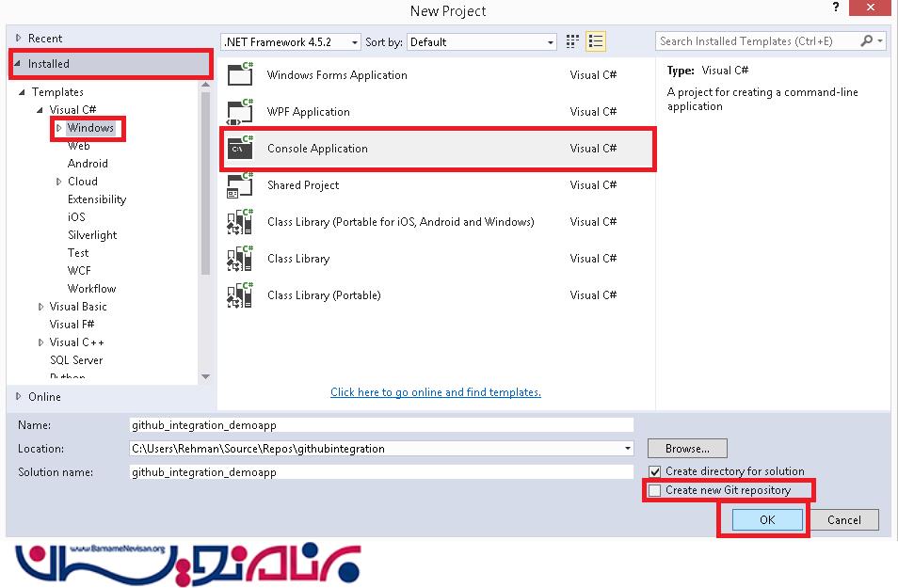Select the Visual F# node
This screenshot has height=588, width=898.
click(x=72, y=325)
